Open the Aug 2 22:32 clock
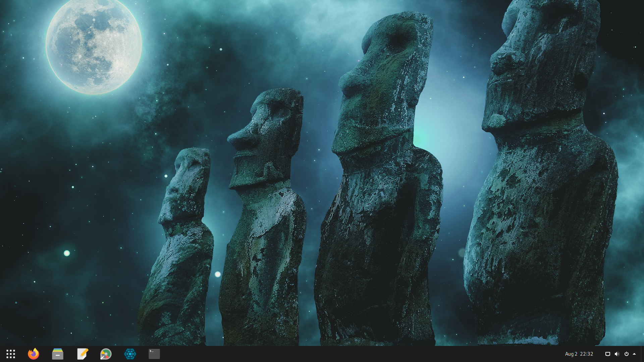This screenshot has height=362, width=644. click(x=579, y=354)
